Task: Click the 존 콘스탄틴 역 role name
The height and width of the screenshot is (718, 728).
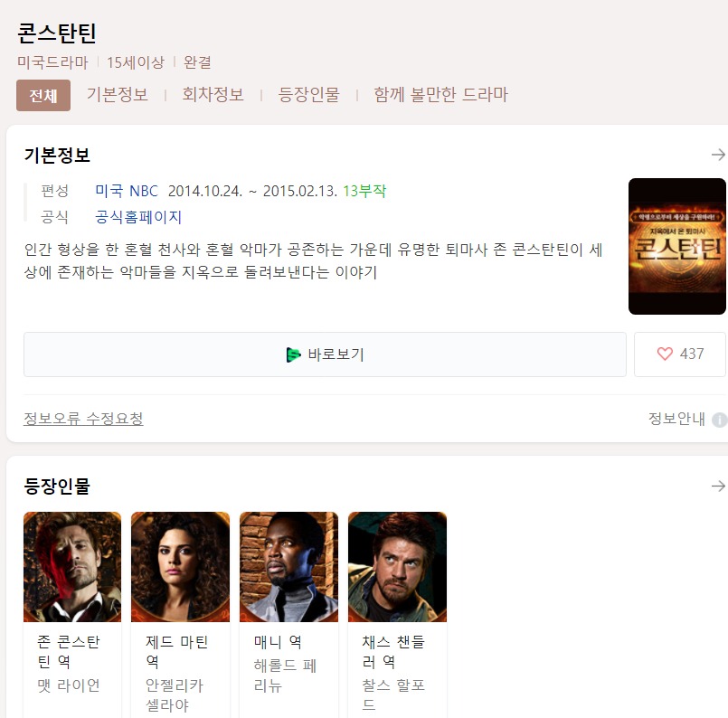Action: [69, 652]
